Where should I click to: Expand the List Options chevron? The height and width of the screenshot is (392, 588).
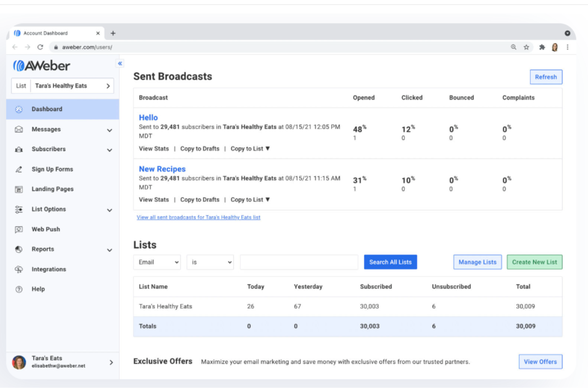(x=110, y=210)
